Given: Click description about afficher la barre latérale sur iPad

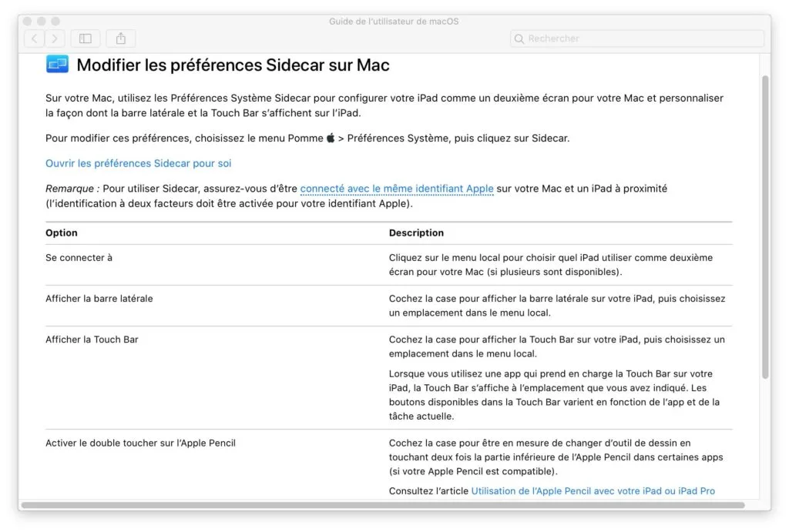Looking at the screenshot, I should (557, 305).
